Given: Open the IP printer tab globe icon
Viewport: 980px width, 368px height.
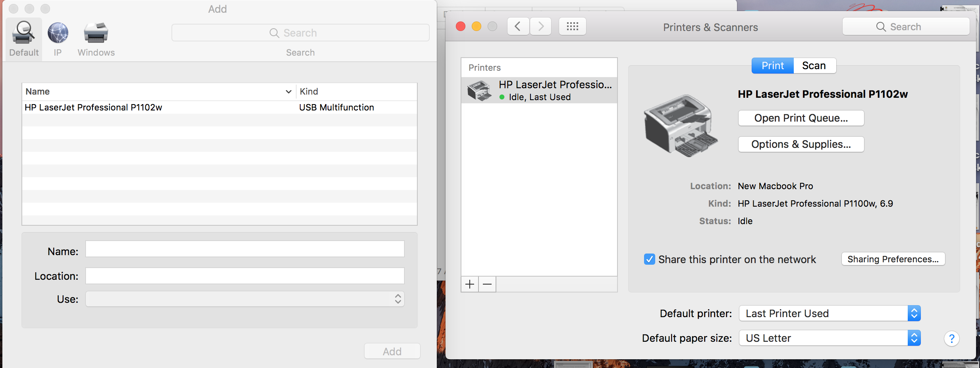Looking at the screenshot, I should (58, 33).
